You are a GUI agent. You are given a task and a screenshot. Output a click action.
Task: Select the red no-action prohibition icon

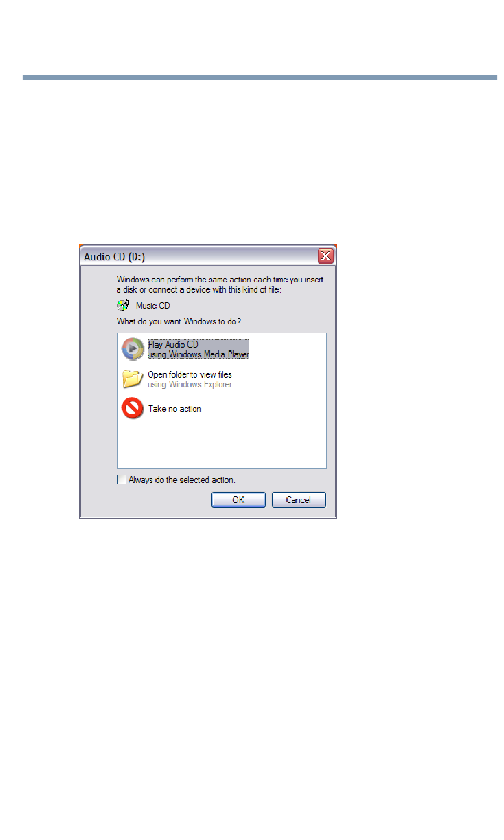(x=133, y=408)
